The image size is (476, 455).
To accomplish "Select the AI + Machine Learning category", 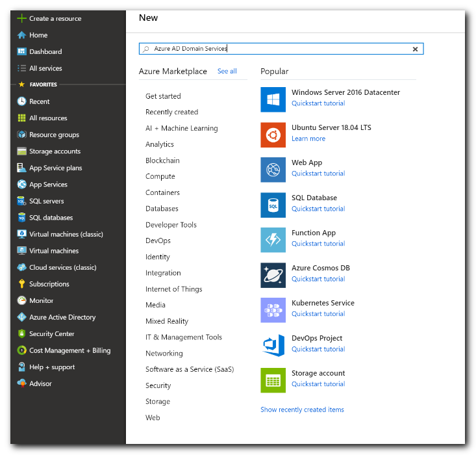I will coord(182,128).
